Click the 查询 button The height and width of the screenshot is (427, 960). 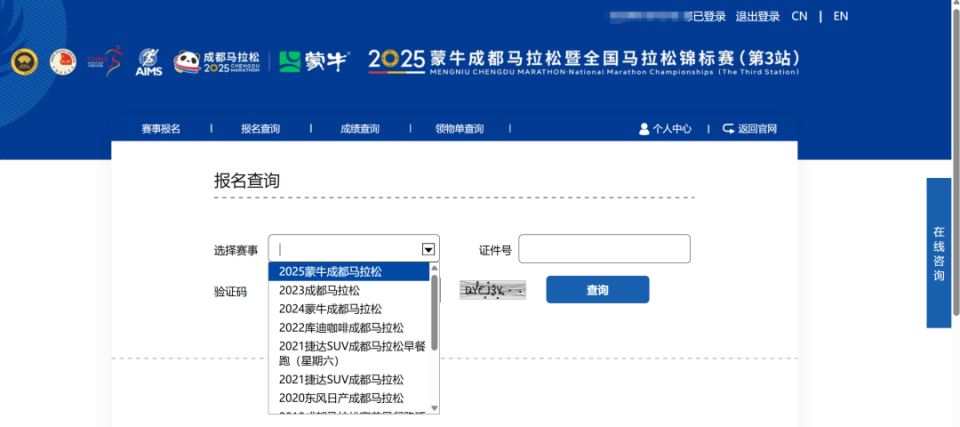pyautogui.click(x=598, y=290)
